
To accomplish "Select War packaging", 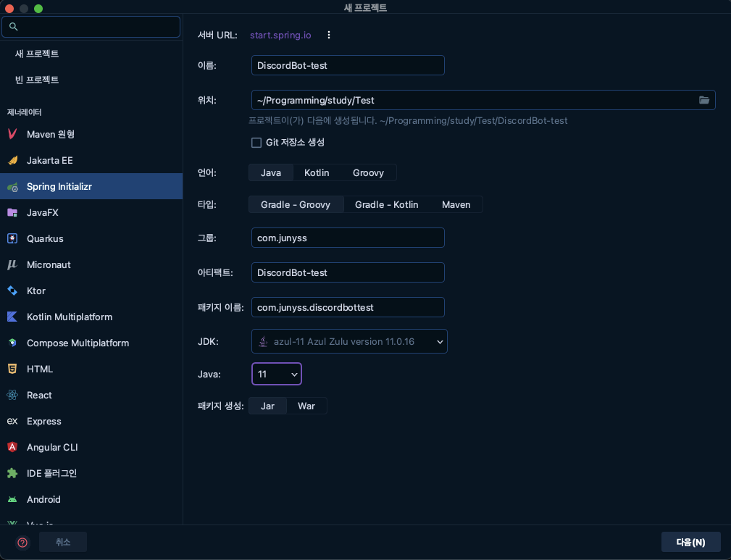I will (306, 406).
